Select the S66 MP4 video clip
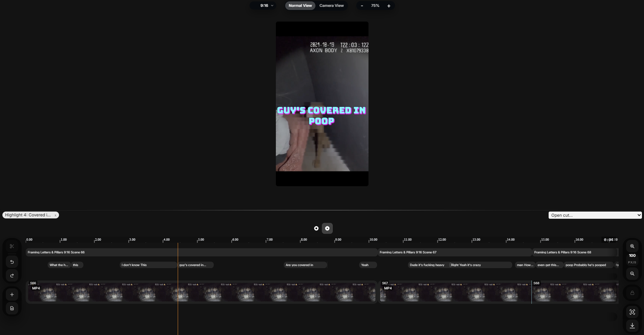The width and height of the screenshot is (644, 335). 202,292
